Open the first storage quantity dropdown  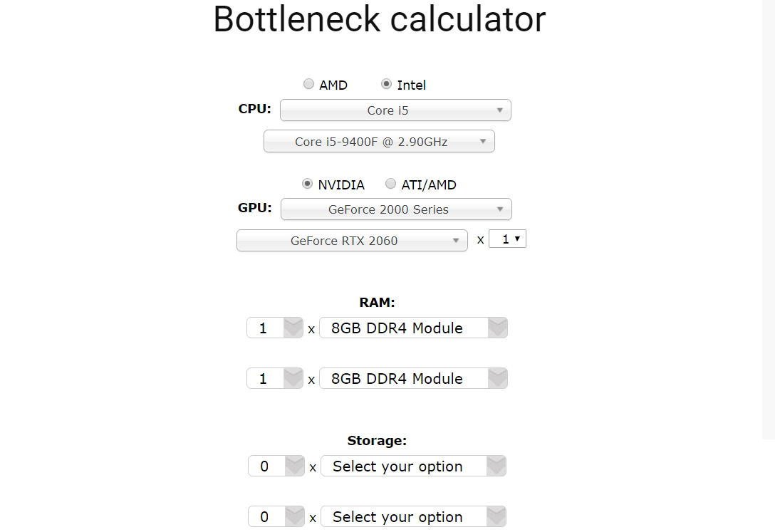[x=276, y=466]
